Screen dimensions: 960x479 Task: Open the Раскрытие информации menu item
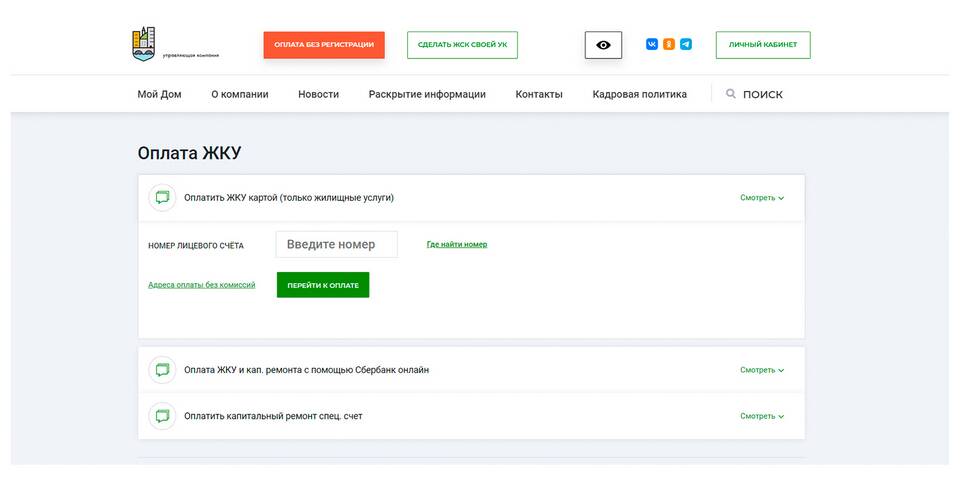coord(427,94)
